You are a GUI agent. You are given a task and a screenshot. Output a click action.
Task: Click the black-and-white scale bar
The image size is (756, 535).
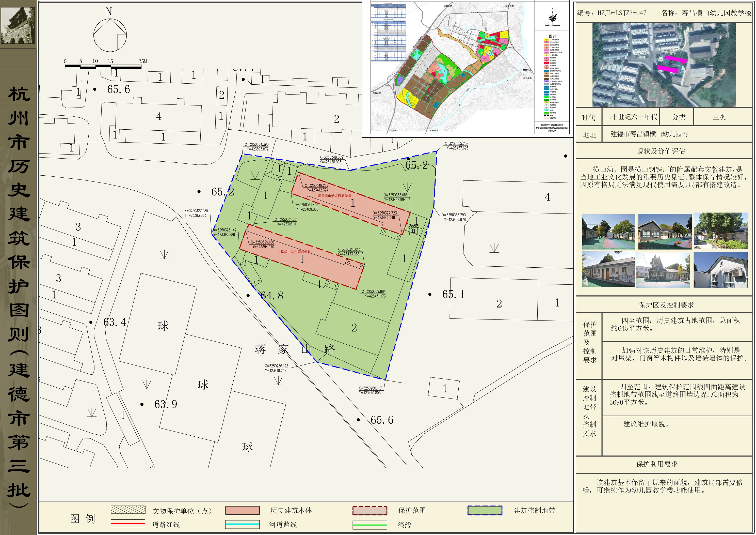coord(103,67)
